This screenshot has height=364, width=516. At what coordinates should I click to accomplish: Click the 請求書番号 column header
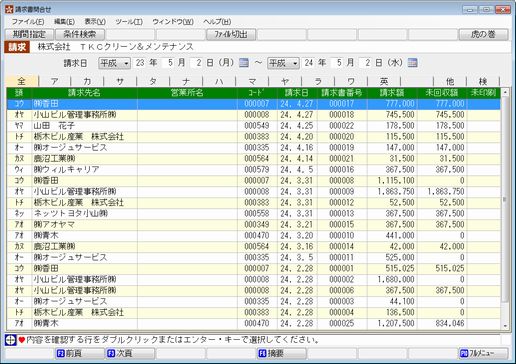click(342, 93)
